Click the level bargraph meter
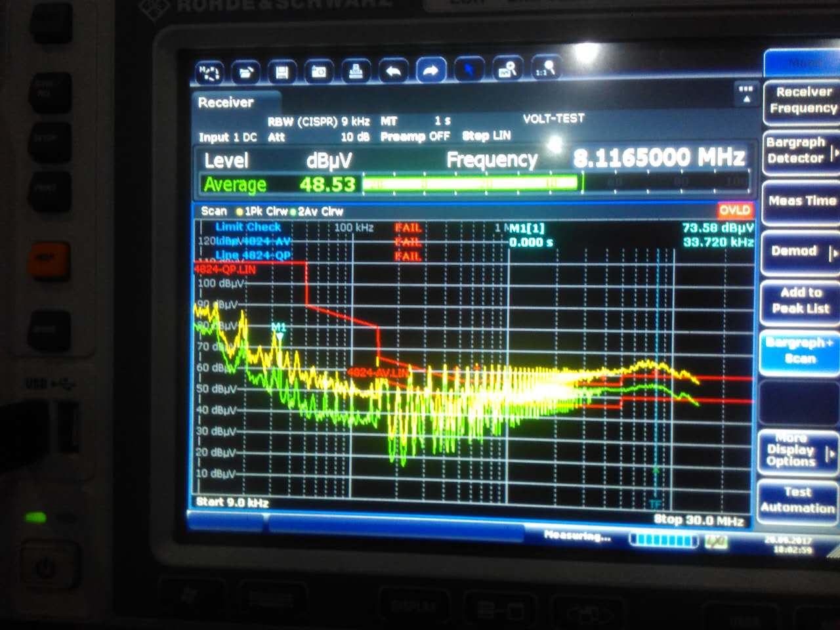 [x=555, y=182]
